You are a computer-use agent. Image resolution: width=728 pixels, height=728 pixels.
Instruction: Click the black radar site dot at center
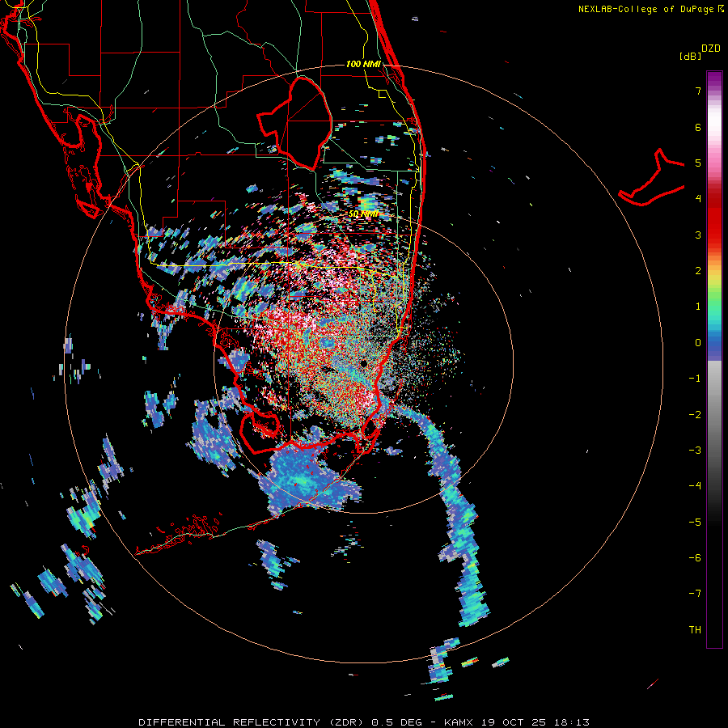(x=363, y=363)
